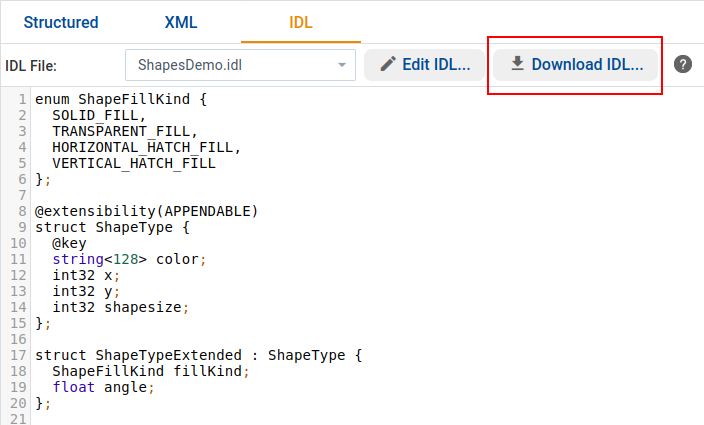704x425 pixels.
Task: Select the IDL tab
Action: pyautogui.click(x=300, y=22)
